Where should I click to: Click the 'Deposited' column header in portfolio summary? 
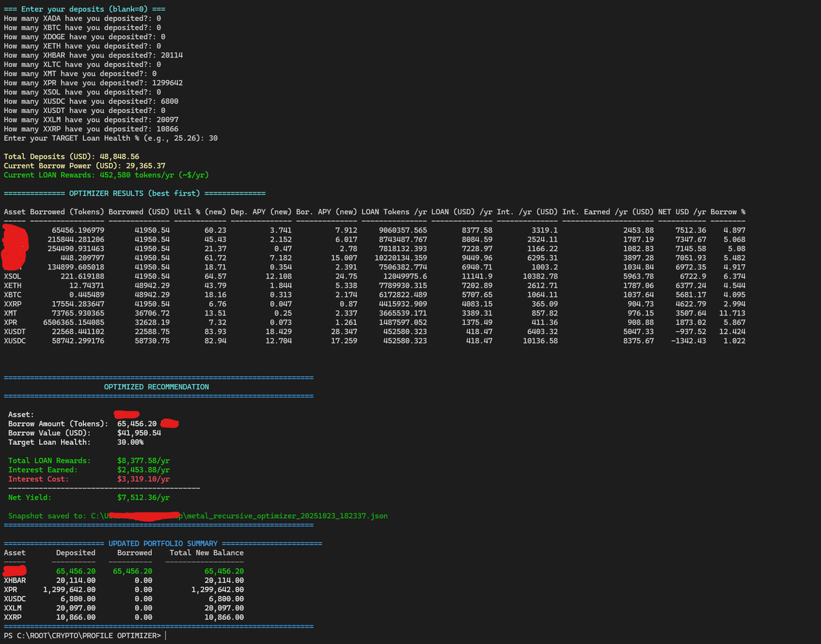click(75, 552)
